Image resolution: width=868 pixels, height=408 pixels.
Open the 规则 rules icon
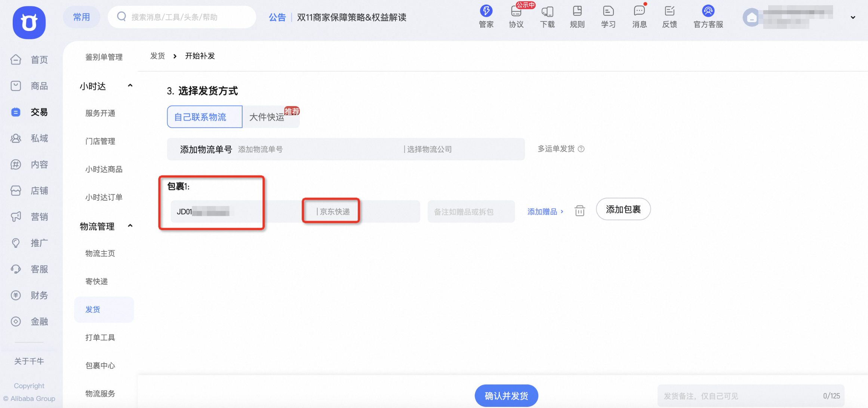click(x=577, y=16)
